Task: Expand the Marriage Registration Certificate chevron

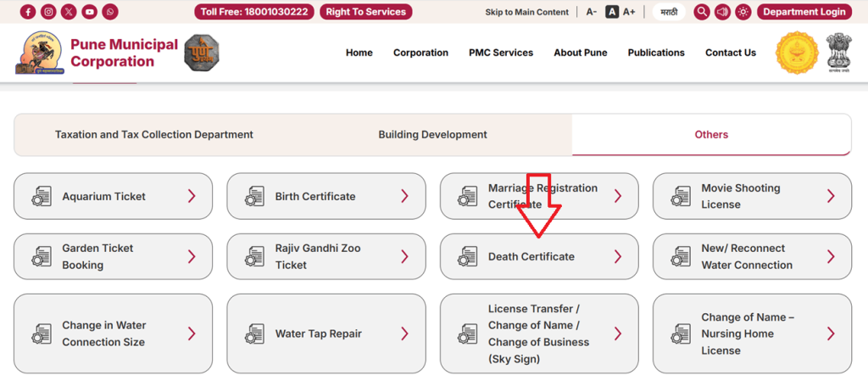Action: [618, 196]
